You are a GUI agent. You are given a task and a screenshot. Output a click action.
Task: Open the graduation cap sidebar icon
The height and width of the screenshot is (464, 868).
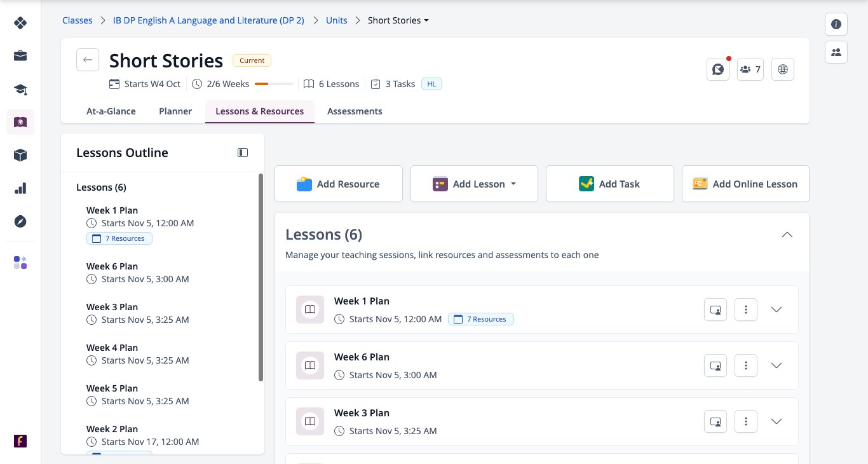pos(20,89)
